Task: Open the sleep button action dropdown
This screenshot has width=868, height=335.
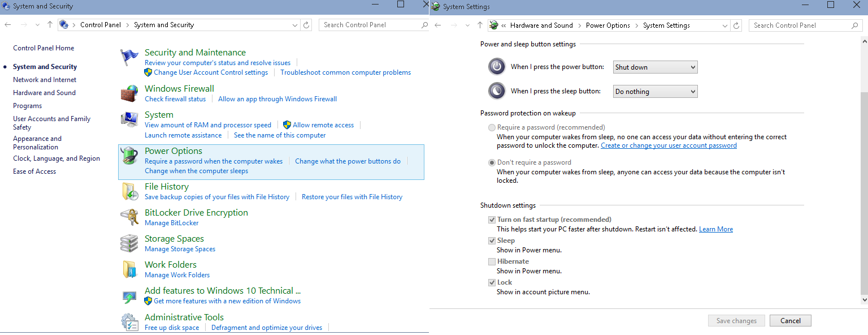Action: (656, 91)
